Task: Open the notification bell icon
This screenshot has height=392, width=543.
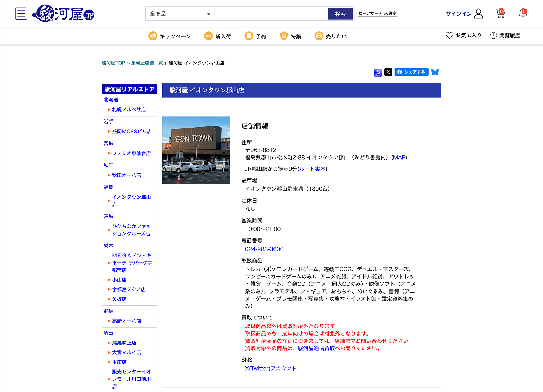Action: point(523,13)
